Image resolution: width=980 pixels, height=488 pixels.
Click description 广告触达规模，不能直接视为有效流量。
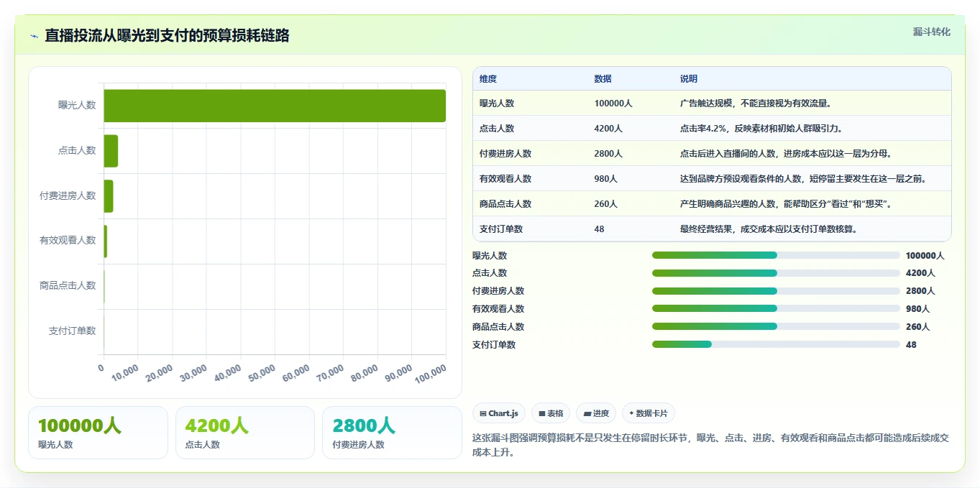(x=757, y=103)
